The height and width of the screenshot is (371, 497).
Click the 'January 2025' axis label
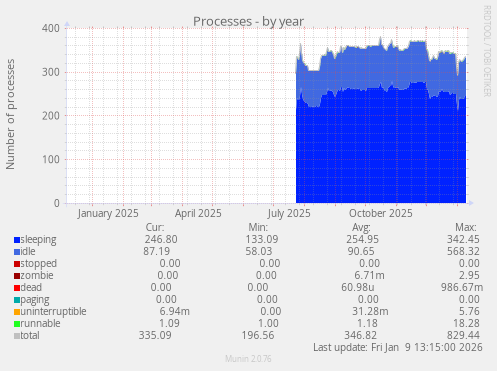[x=108, y=213]
